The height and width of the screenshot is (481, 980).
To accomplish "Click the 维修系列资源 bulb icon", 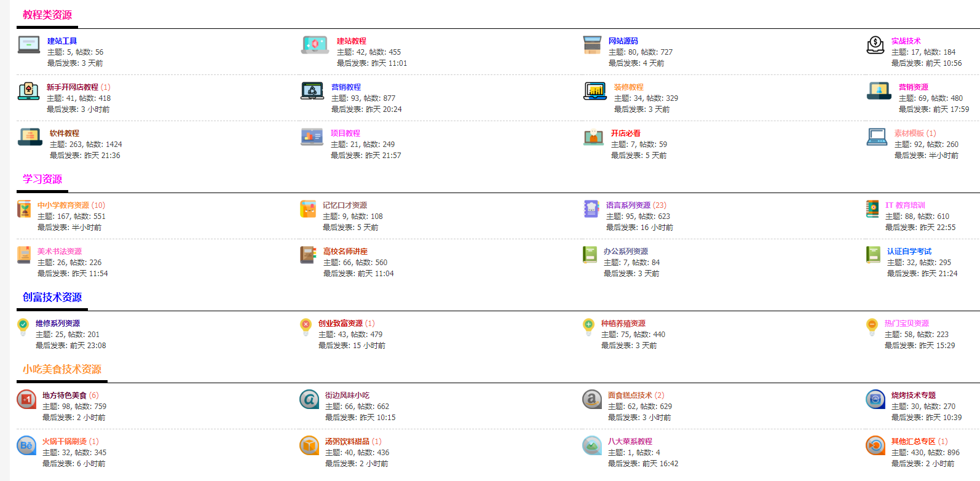I will (x=23, y=327).
